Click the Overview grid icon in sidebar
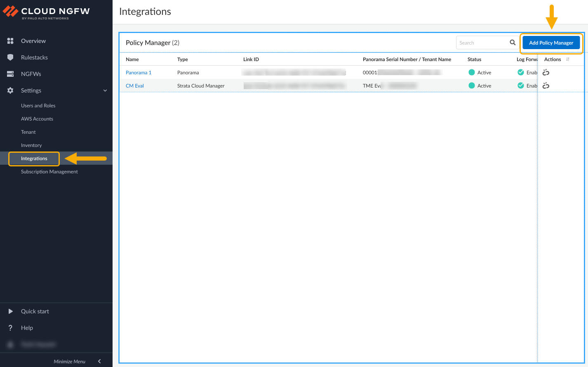The width and height of the screenshot is (588, 367). pos(10,41)
